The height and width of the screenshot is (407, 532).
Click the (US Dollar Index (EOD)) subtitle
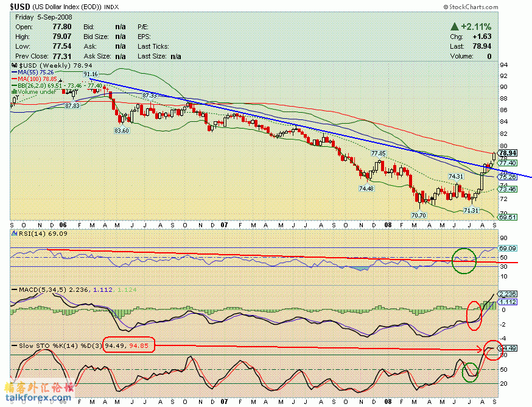[67, 7]
